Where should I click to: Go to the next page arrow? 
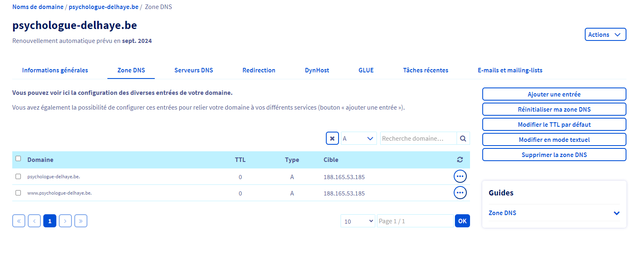pyautogui.click(x=65, y=221)
